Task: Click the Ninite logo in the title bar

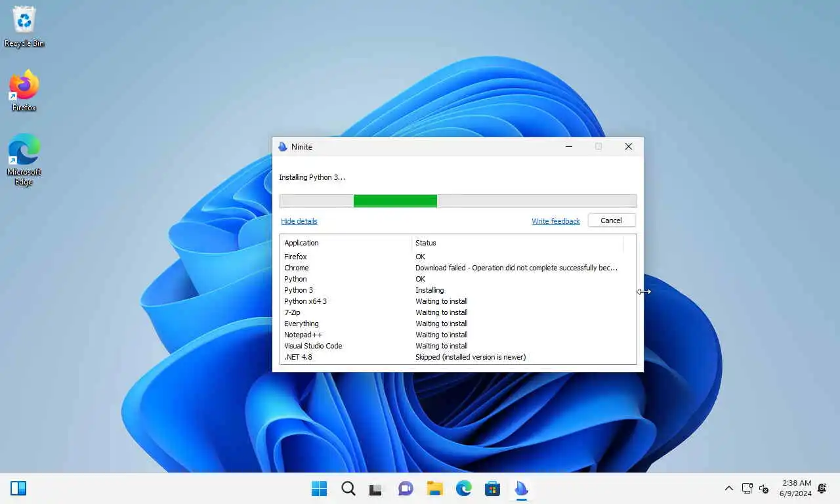Action: coord(283,146)
